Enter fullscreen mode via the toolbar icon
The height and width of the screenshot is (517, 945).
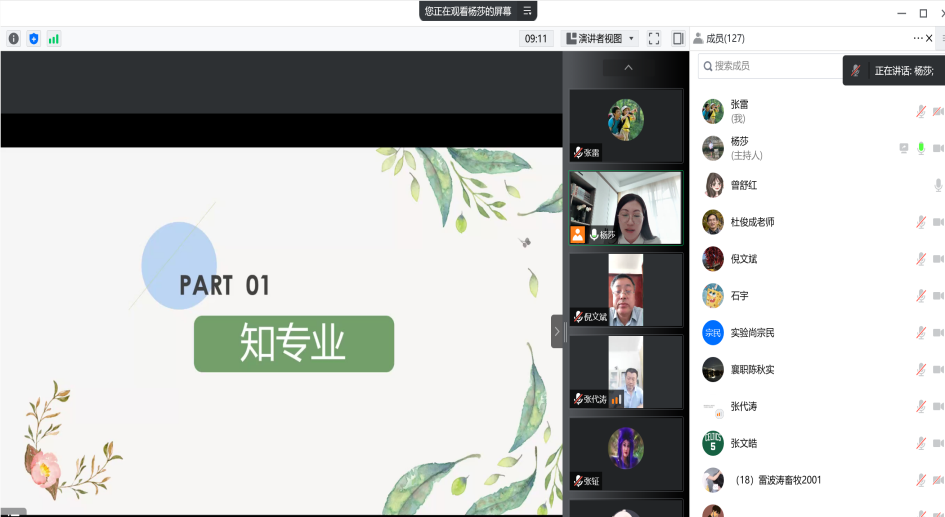point(654,39)
